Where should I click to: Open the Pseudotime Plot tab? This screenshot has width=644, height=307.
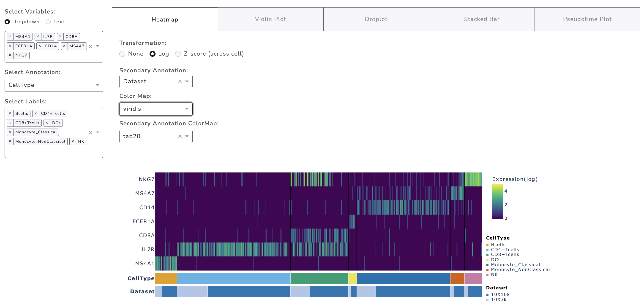587,19
